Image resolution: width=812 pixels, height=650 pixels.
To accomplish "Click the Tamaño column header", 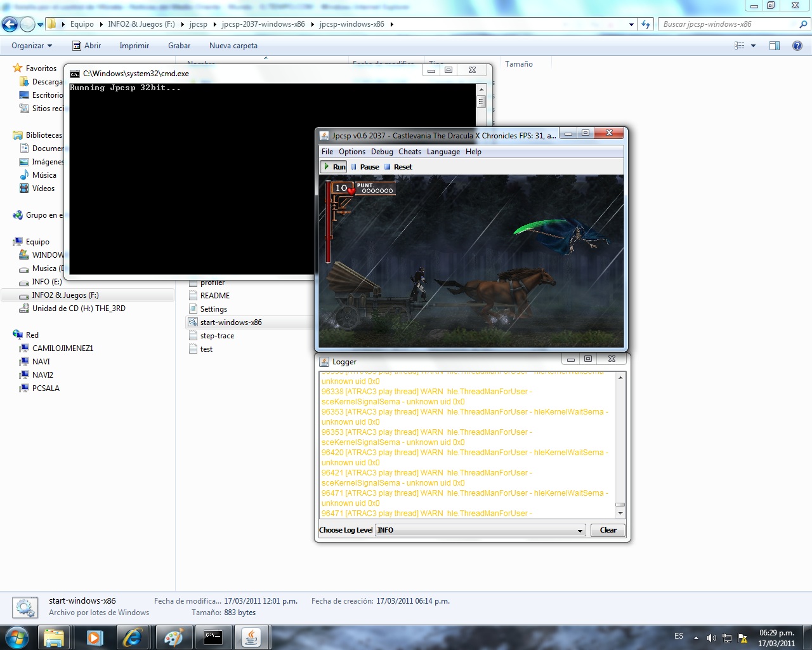I will (x=519, y=64).
